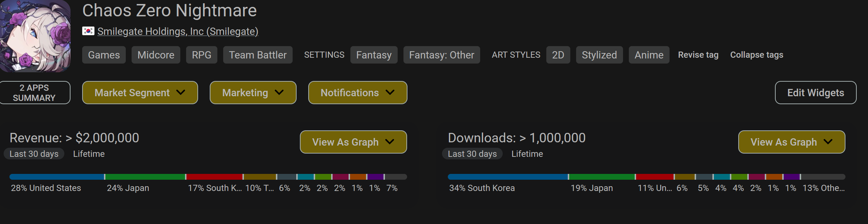Click Revise tag link

pos(698,55)
